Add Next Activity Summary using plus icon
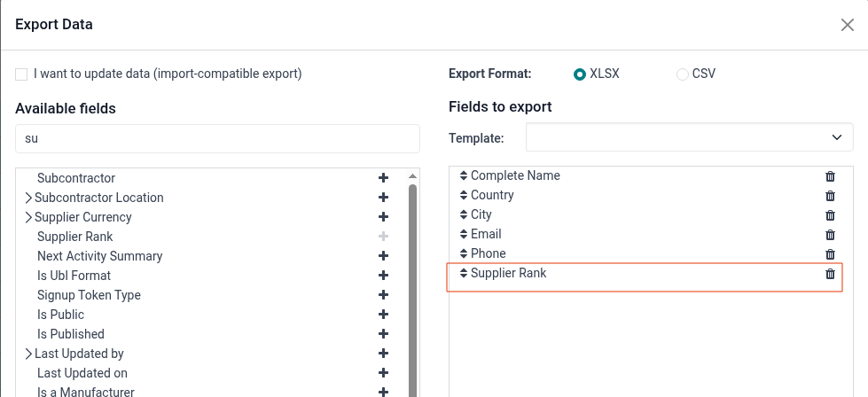The image size is (868, 397). (383, 256)
